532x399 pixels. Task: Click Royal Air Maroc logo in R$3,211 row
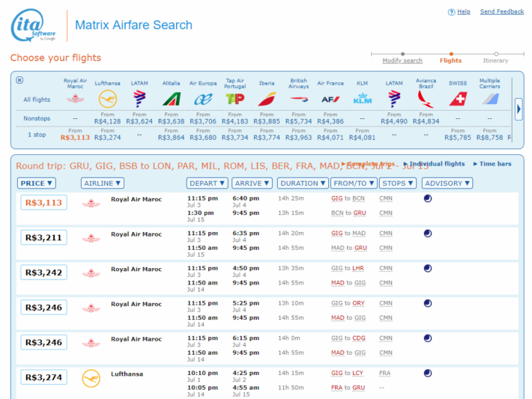[91, 238]
